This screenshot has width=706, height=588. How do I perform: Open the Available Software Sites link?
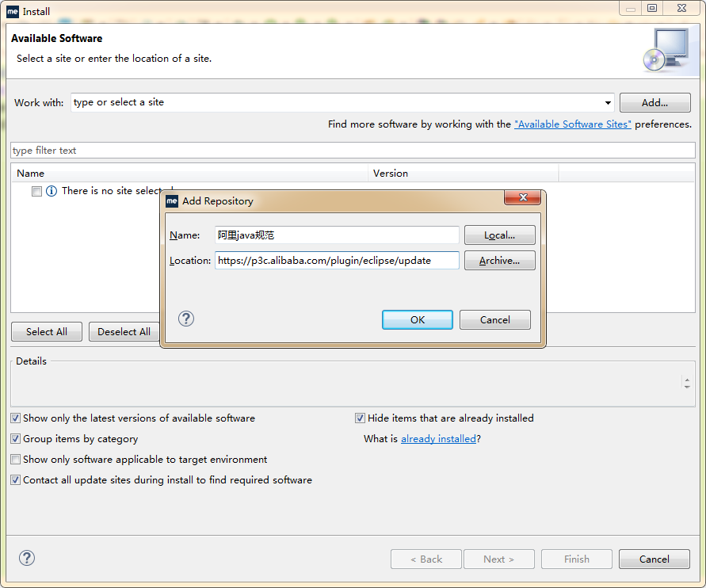point(573,124)
